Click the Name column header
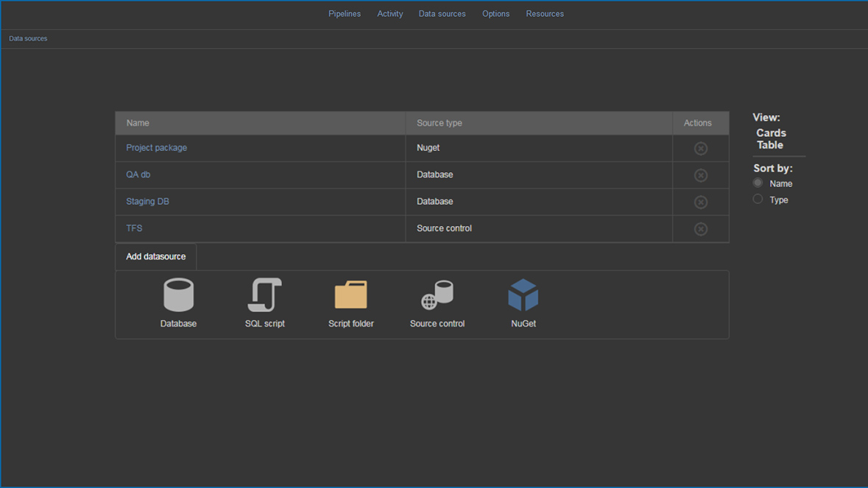Screen dimensions: 868x488 click(135, 123)
